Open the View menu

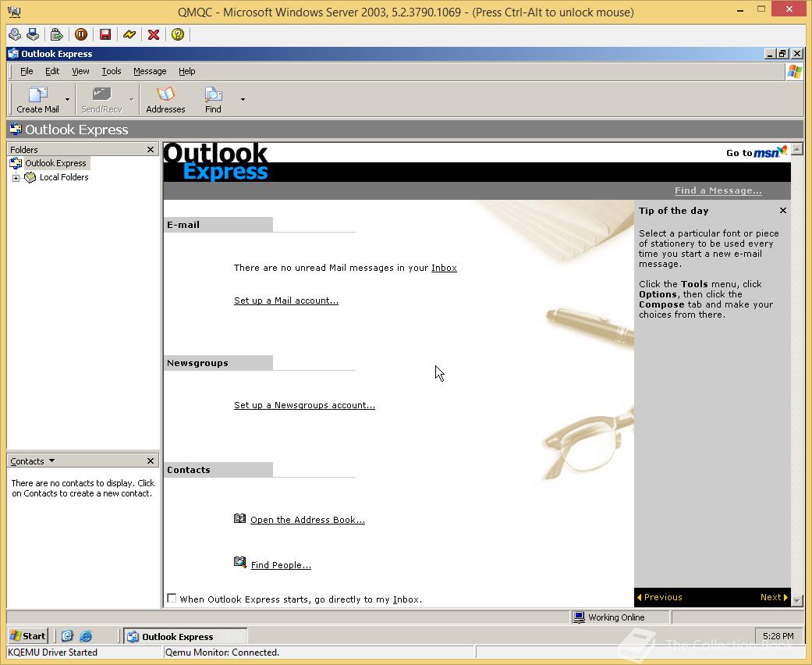tap(80, 72)
